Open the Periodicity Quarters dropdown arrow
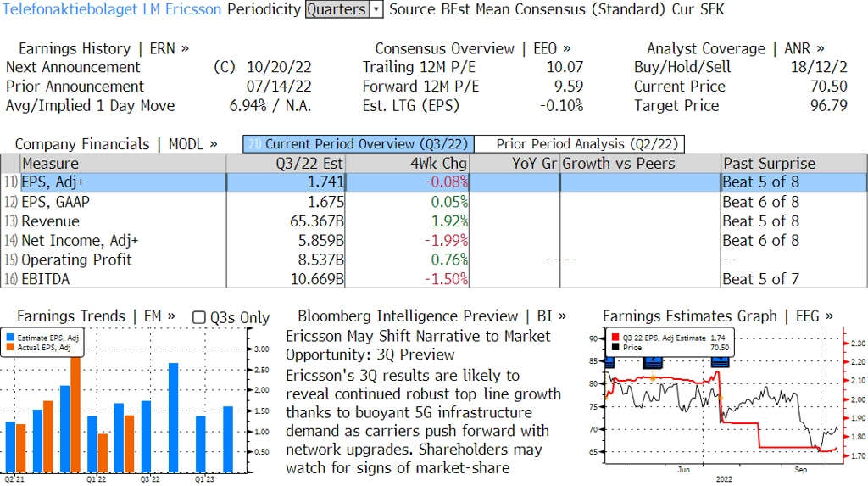 376,9
